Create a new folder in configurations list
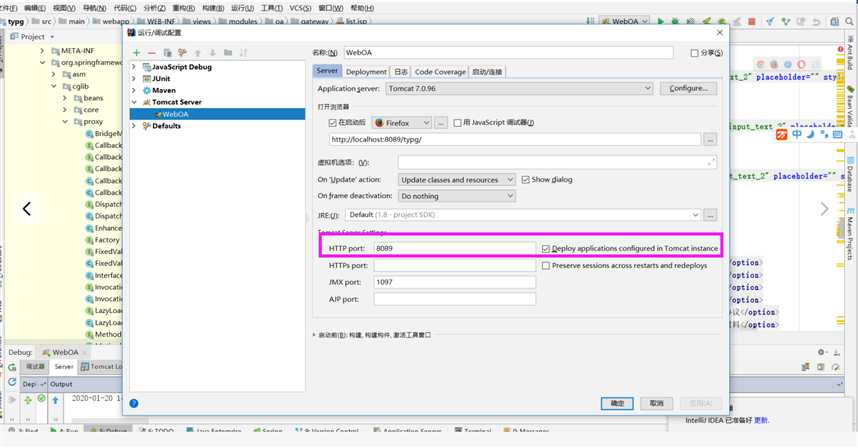858x448 pixels. click(228, 53)
